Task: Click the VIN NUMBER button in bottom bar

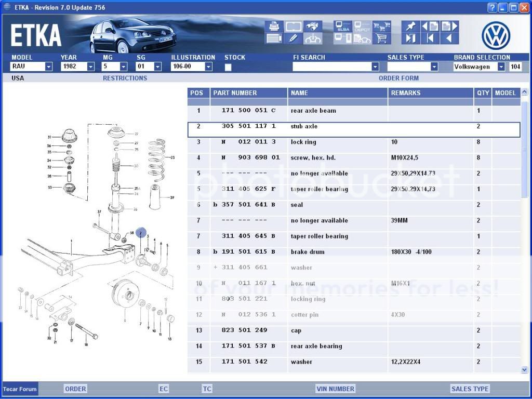Action: [x=335, y=389]
